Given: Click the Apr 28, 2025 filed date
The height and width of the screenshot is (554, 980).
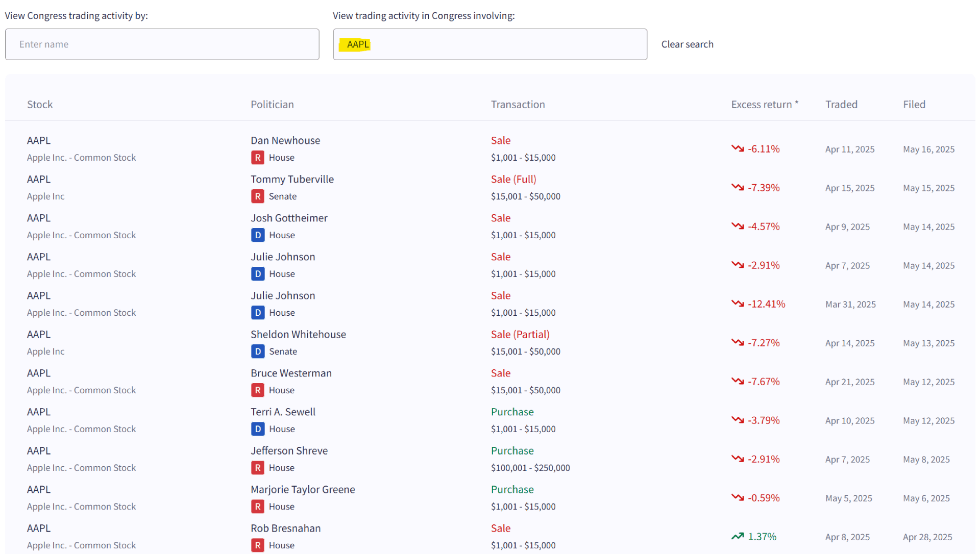Looking at the screenshot, I should click(927, 537).
